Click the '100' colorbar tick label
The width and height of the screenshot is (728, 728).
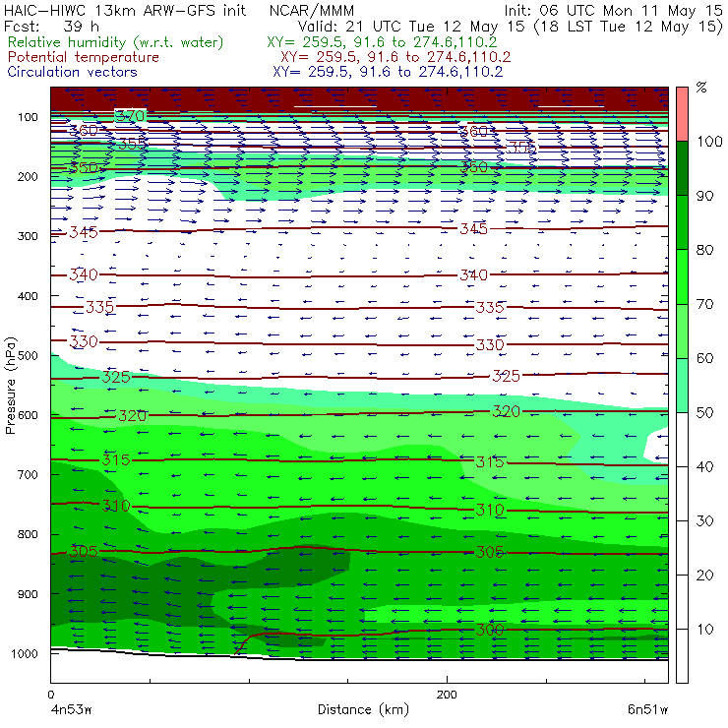(x=710, y=142)
